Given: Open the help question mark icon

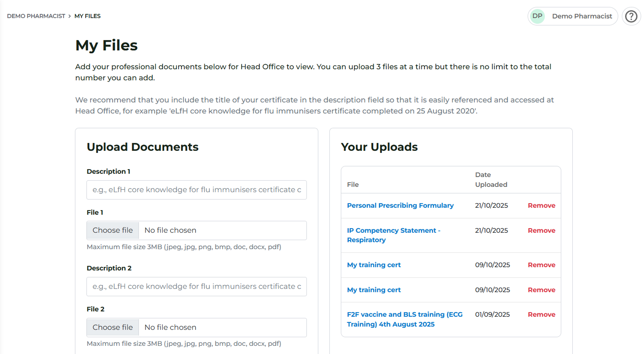Looking at the screenshot, I should [631, 16].
